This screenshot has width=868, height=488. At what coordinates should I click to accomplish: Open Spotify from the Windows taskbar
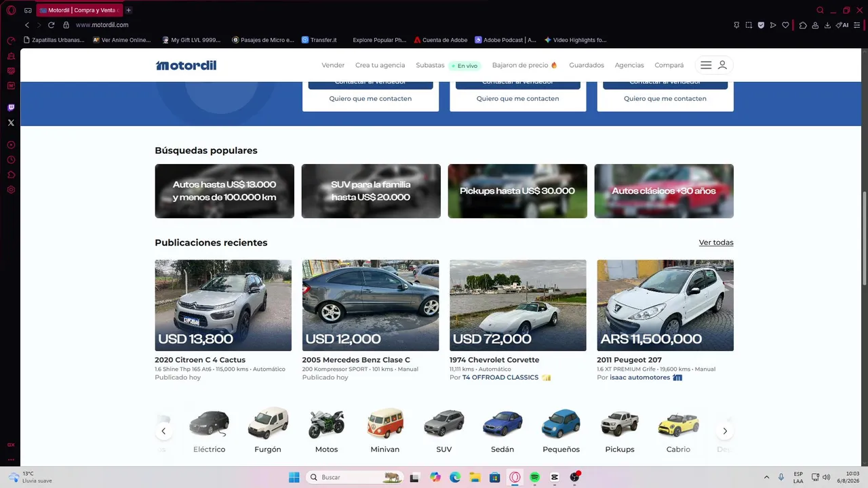pos(534,477)
